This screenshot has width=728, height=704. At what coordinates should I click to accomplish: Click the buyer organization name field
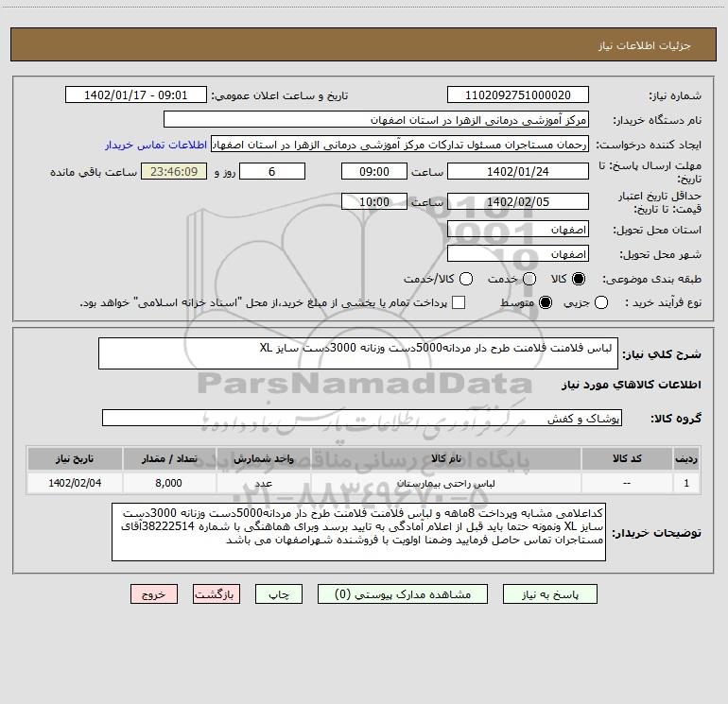point(376,120)
